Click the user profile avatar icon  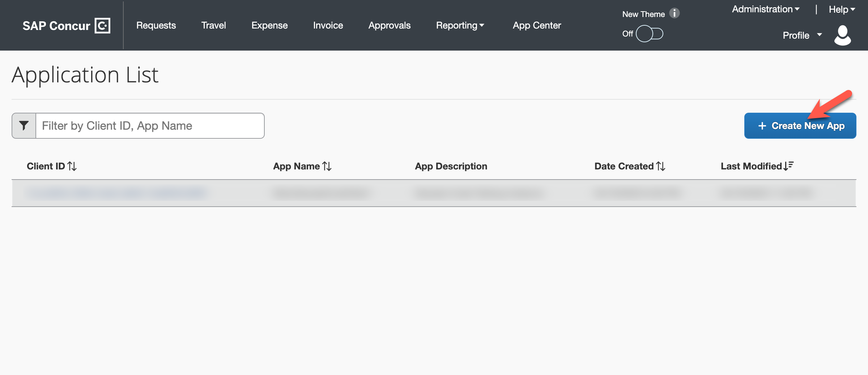[x=842, y=35]
